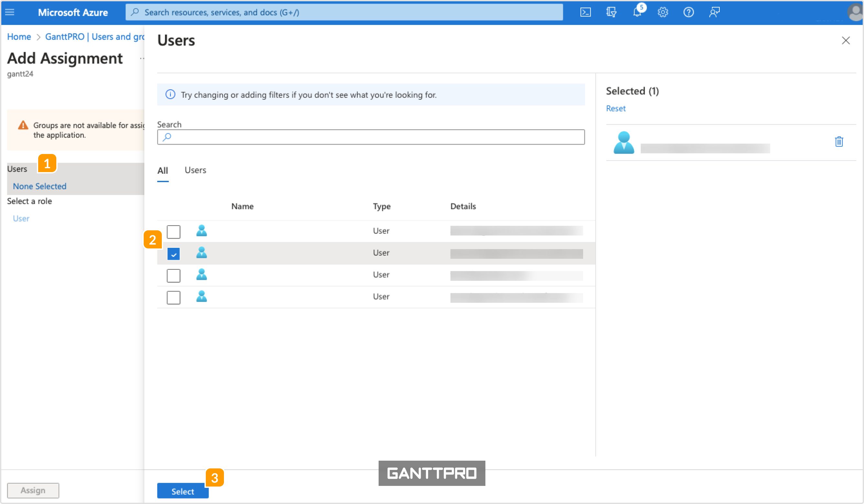Image resolution: width=864 pixels, height=504 pixels.
Task: Switch to the Users tab
Action: click(195, 170)
